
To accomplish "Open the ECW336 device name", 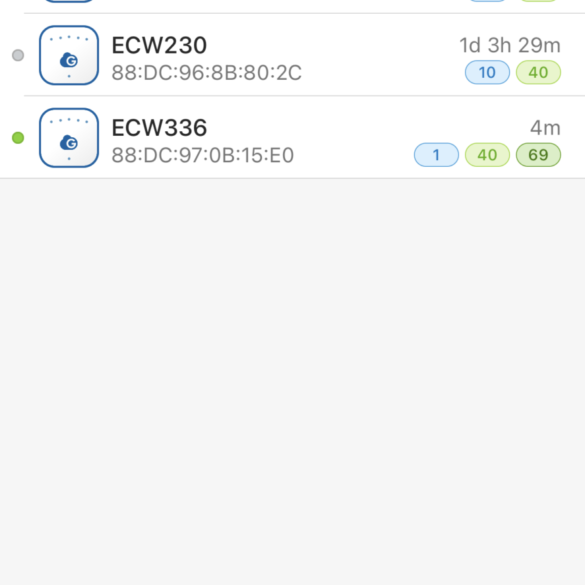I will [159, 128].
